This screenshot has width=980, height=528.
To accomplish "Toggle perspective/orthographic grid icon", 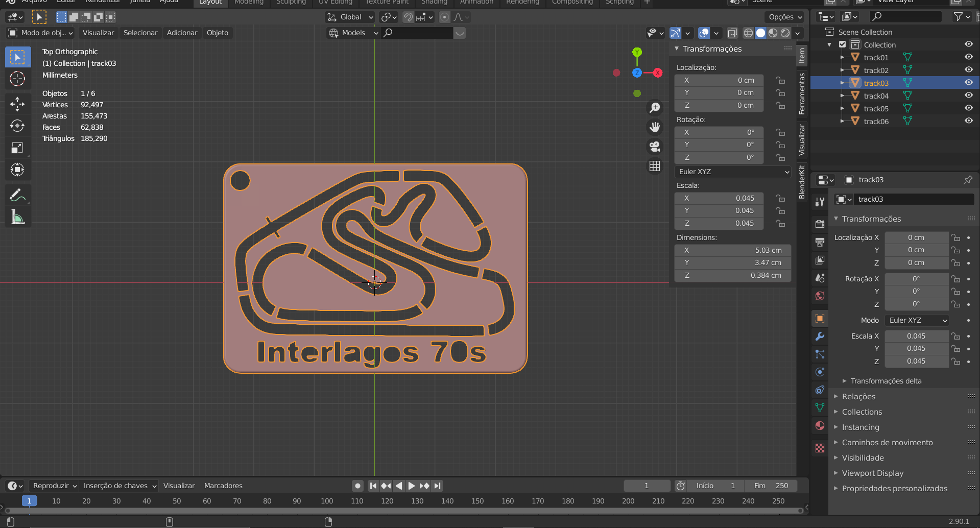I will [655, 166].
